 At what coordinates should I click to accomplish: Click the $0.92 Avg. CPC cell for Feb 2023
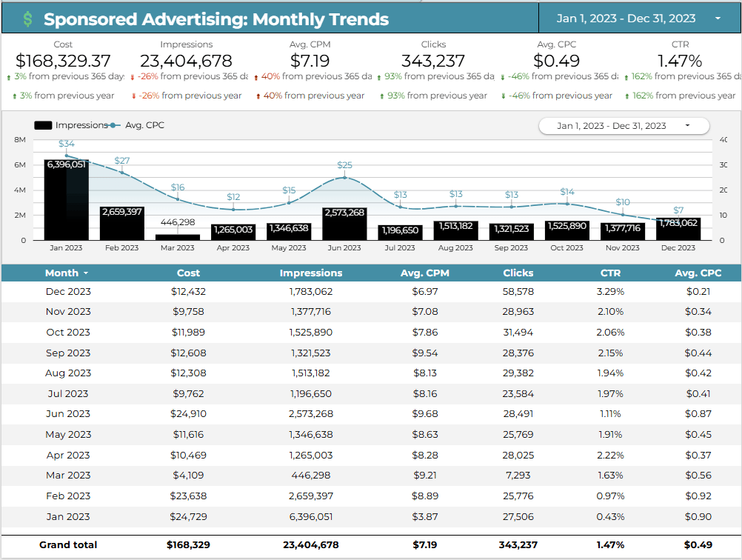[698, 496]
